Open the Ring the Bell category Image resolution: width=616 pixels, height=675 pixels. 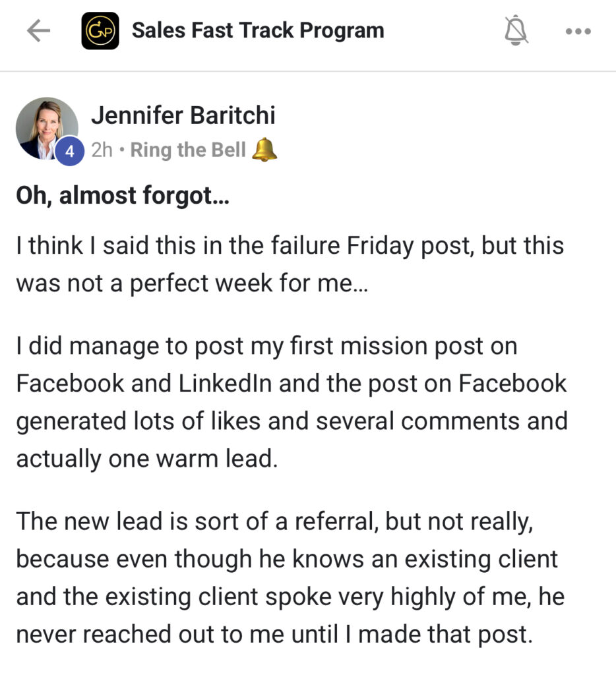[187, 150]
